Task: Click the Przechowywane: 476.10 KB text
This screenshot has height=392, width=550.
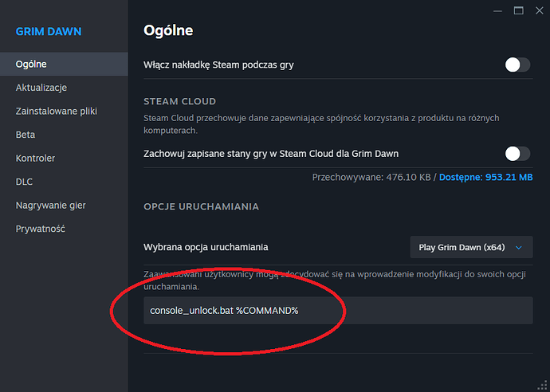Action: [371, 177]
